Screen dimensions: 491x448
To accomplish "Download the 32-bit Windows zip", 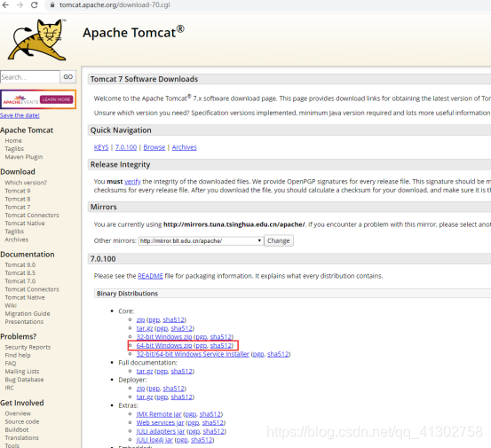I will pos(164,337).
